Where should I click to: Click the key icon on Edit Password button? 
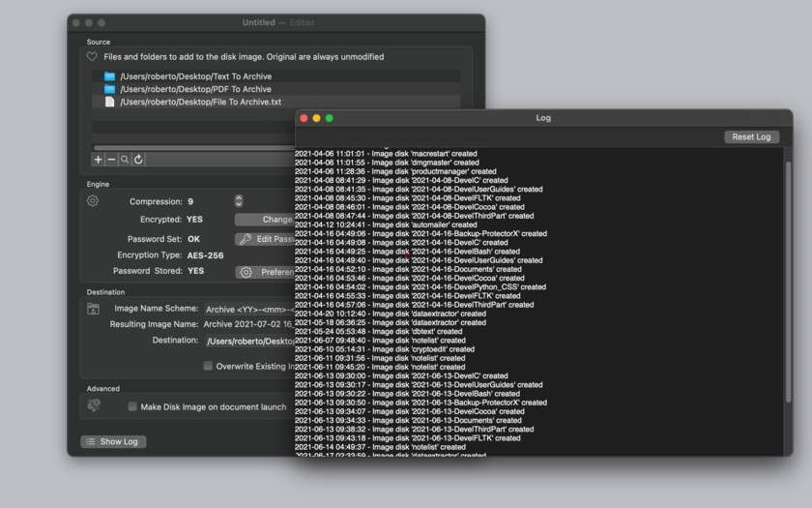pyautogui.click(x=246, y=239)
